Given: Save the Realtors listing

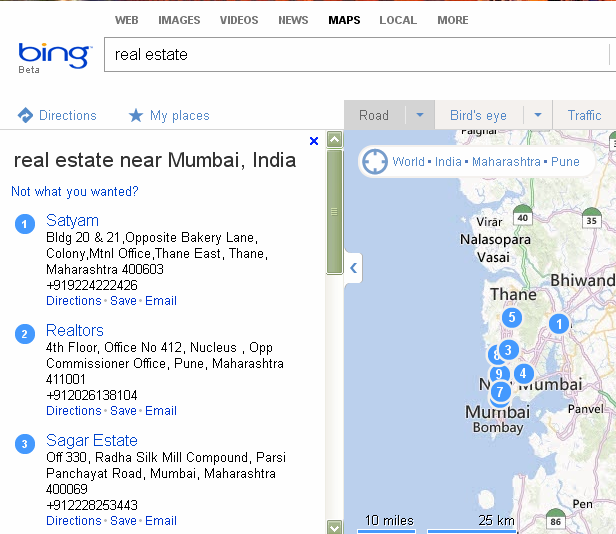Looking at the screenshot, I should [x=123, y=411].
